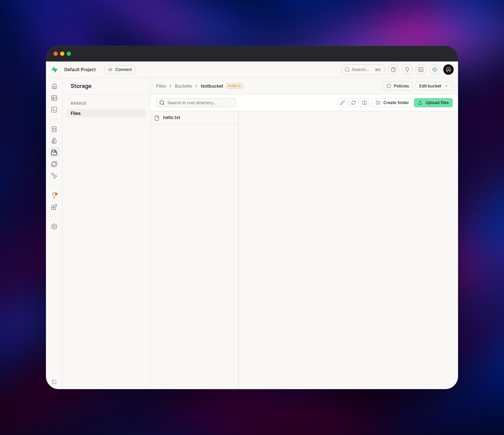This screenshot has width=504, height=435.
Task: Open the Policies button
Action: [x=398, y=86]
